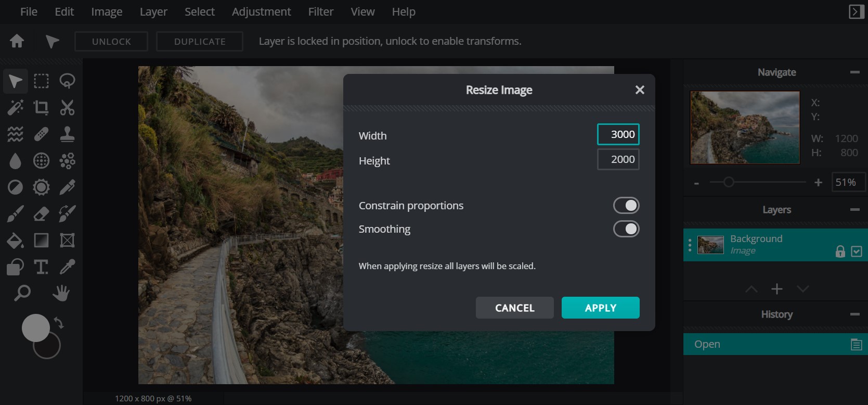The height and width of the screenshot is (405, 868).
Task: Collapse the Layers panel
Action: tap(854, 210)
